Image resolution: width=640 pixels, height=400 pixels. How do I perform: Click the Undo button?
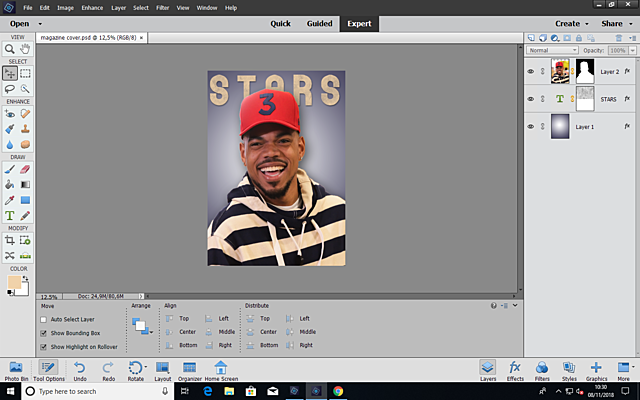click(80, 371)
